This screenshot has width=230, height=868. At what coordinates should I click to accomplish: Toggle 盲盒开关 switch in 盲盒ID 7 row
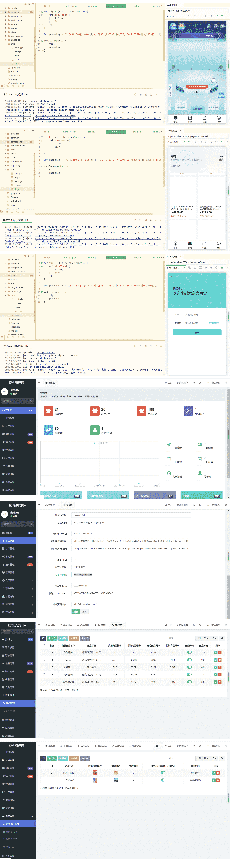(x=189, y=667)
